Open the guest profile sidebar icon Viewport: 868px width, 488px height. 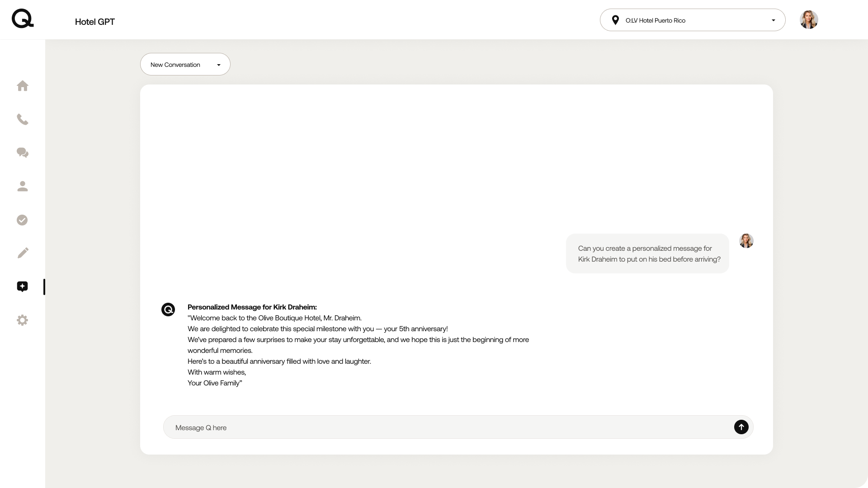[23, 186]
